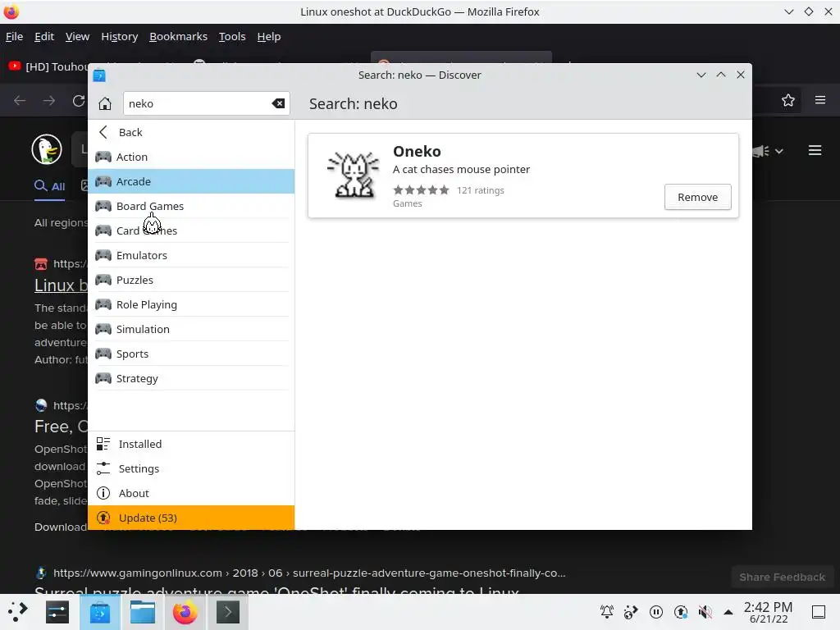Open DuckDuckGo page hamburger menu

[x=815, y=151]
